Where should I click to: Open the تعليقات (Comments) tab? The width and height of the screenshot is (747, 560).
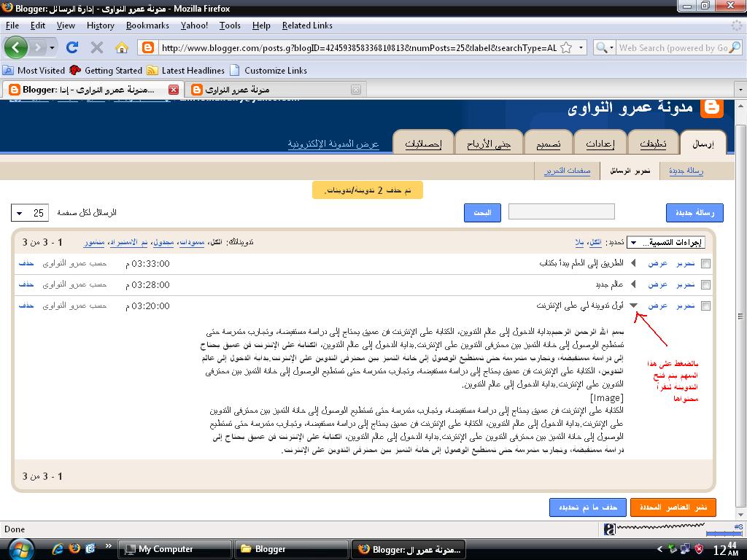pos(653,144)
